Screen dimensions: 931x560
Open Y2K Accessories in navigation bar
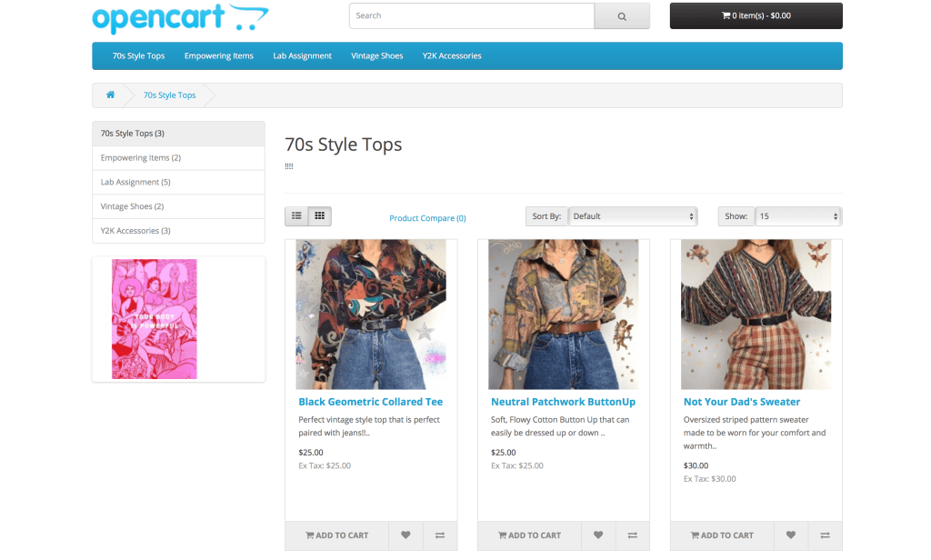point(452,56)
